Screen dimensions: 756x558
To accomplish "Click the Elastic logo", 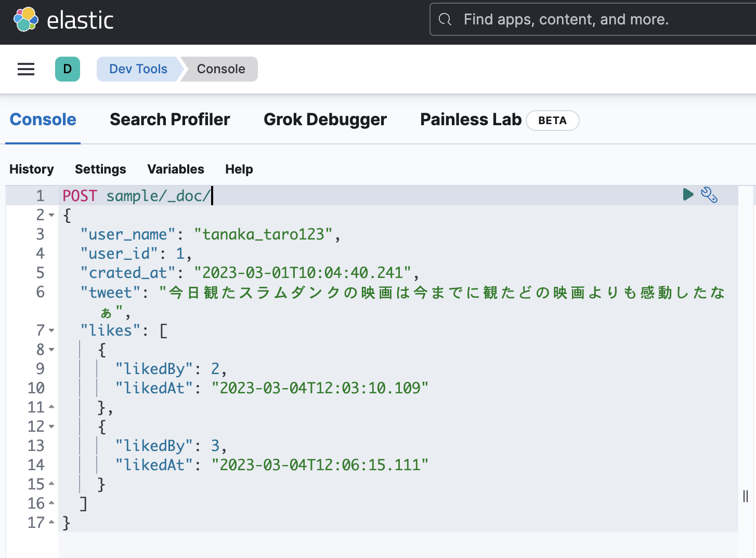I will (63, 20).
